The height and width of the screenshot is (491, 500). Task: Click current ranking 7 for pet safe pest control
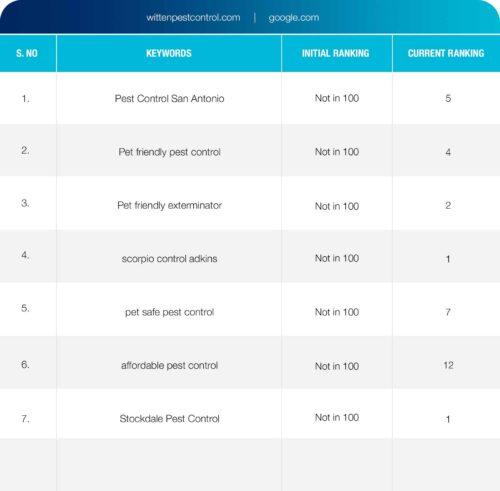[x=448, y=312]
